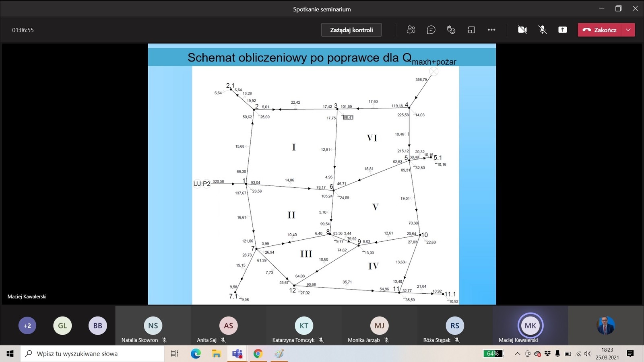Open the meeting chat panel
The height and width of the screenshot is (362, 644).
431,30
